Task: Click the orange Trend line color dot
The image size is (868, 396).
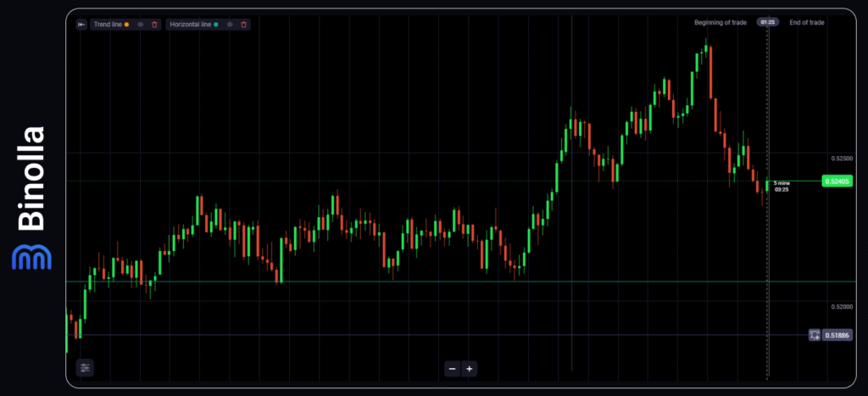Action: [127, 25]
